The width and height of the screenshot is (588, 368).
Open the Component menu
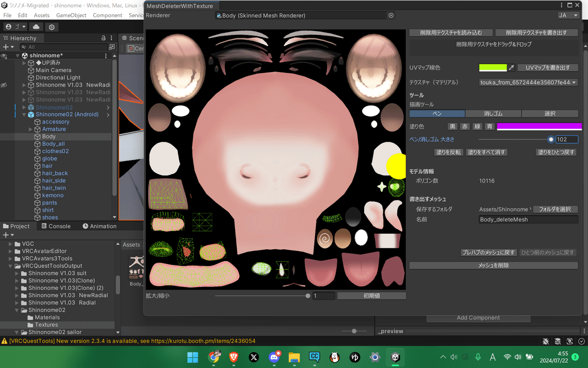[107, 15]
